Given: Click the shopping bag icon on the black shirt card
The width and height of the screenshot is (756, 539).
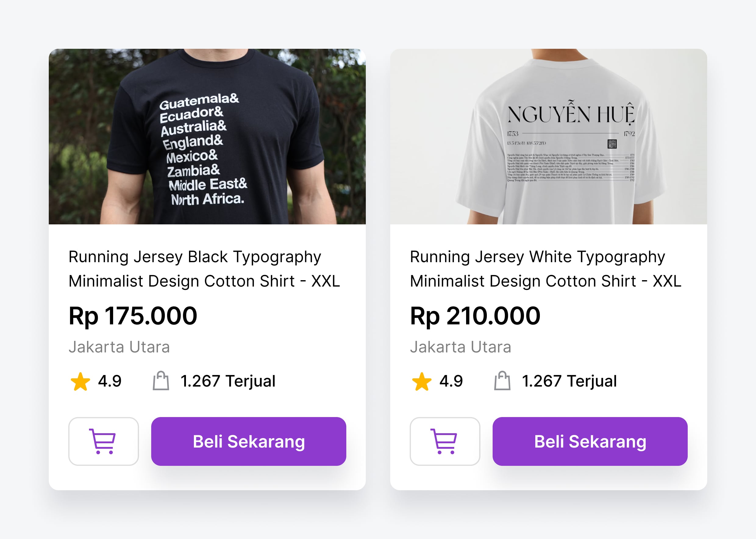Looking at the screenshot, I should pos(161,381).
